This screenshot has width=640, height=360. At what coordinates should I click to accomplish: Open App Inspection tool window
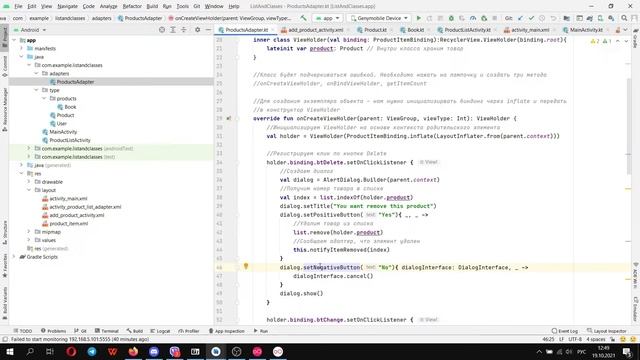point(227,331)
